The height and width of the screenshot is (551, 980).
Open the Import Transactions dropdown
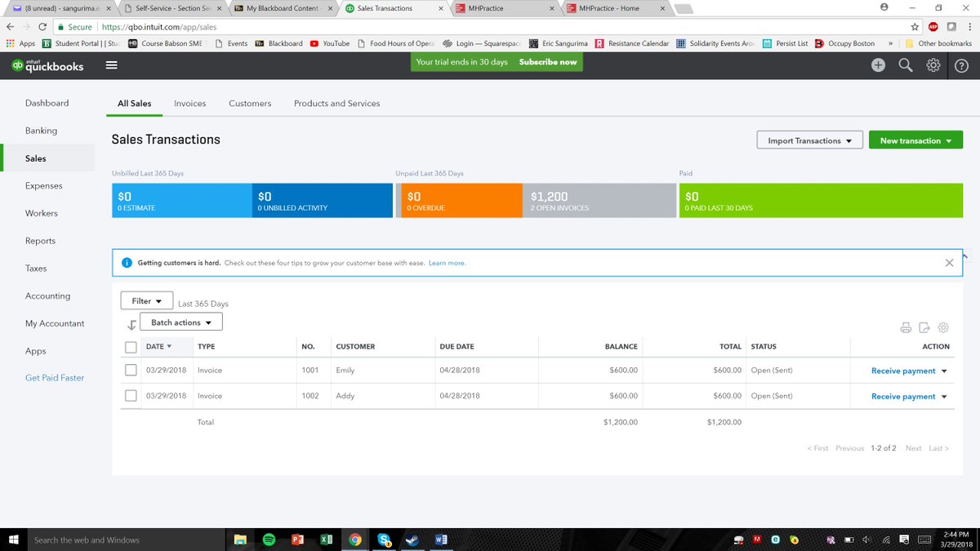pos(810,140)
